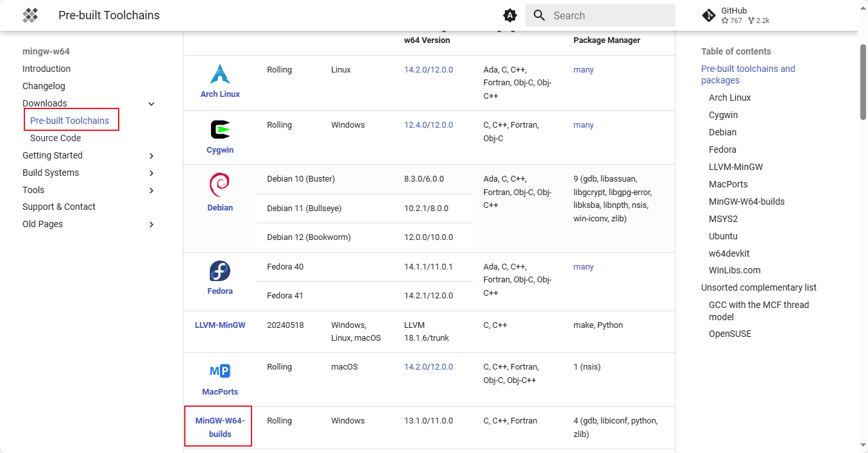The height and width of the screenshot is (453, 868).
Task: Open Support & Contact page
Action: pos(59,207)
